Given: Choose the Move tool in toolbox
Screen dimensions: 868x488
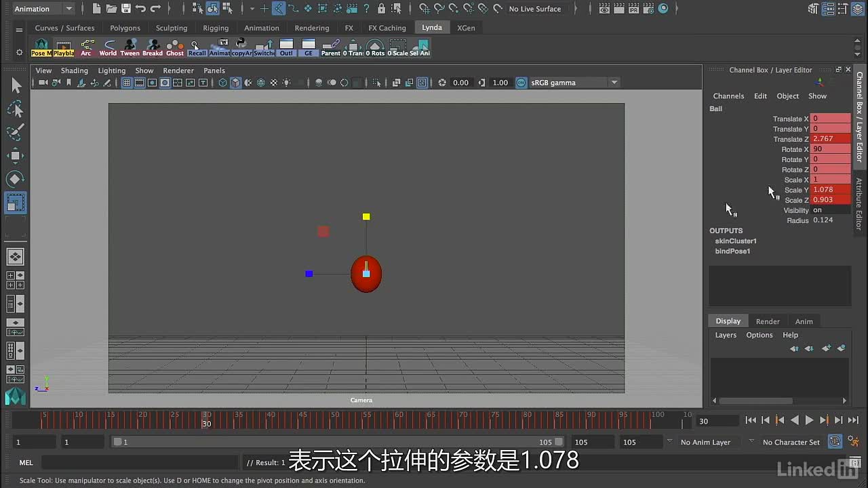Looking at the screenshot, I should 16,155.
